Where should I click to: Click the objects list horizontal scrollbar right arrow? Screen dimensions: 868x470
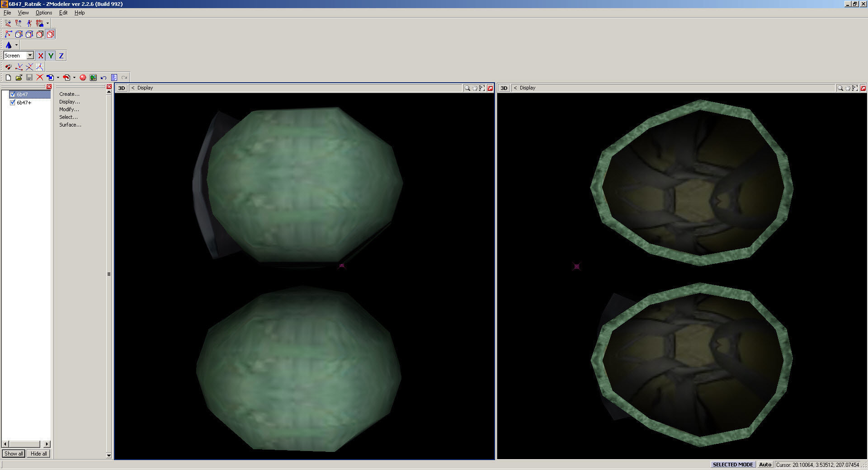(x=47, y=444)
